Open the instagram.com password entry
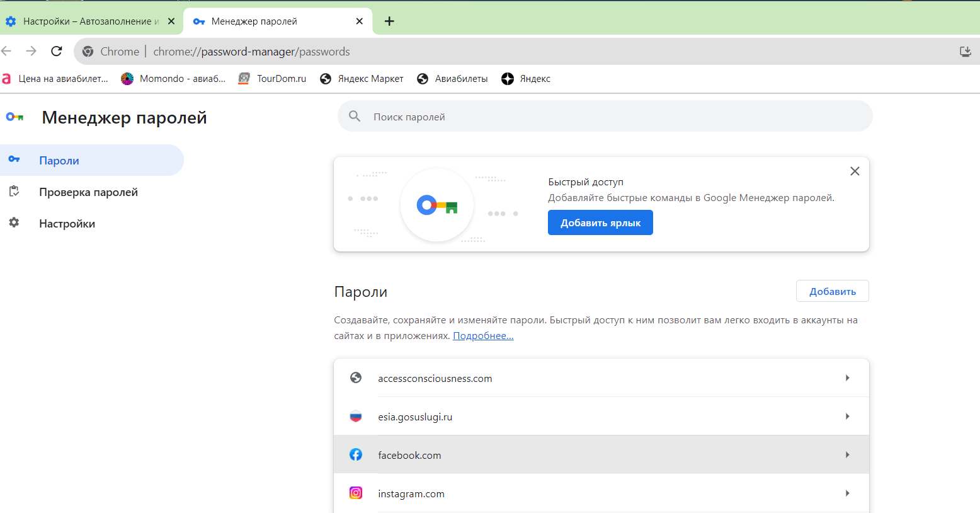 (601, 493)
